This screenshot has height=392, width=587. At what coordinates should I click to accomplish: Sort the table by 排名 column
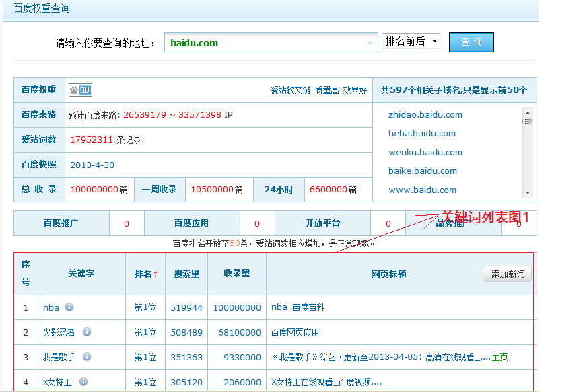tap(146, 274)
